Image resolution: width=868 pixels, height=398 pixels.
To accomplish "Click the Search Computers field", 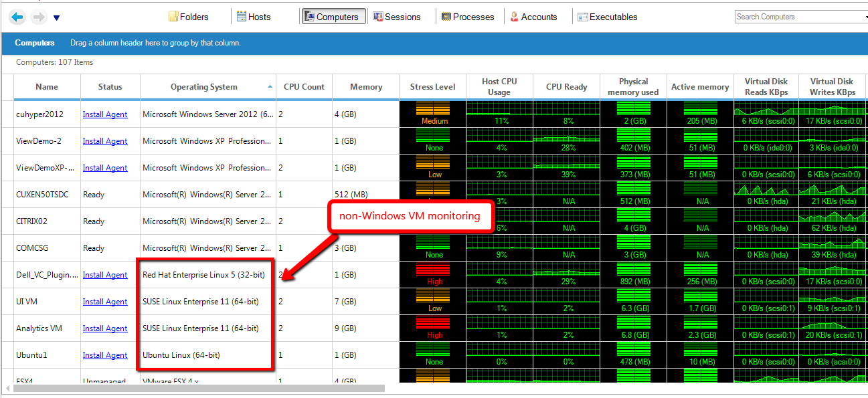I will (800, 17).
